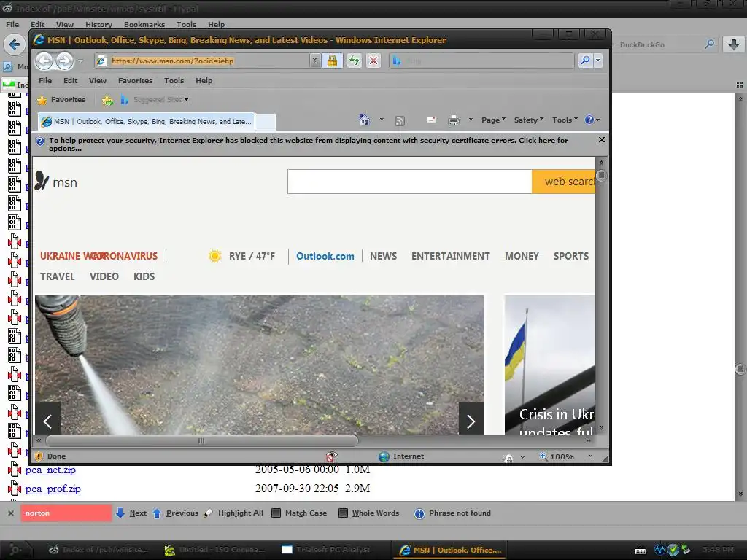Open the search provider dropdown arrow
Viewport: 747px width, 560px height.
pos(597,61)
